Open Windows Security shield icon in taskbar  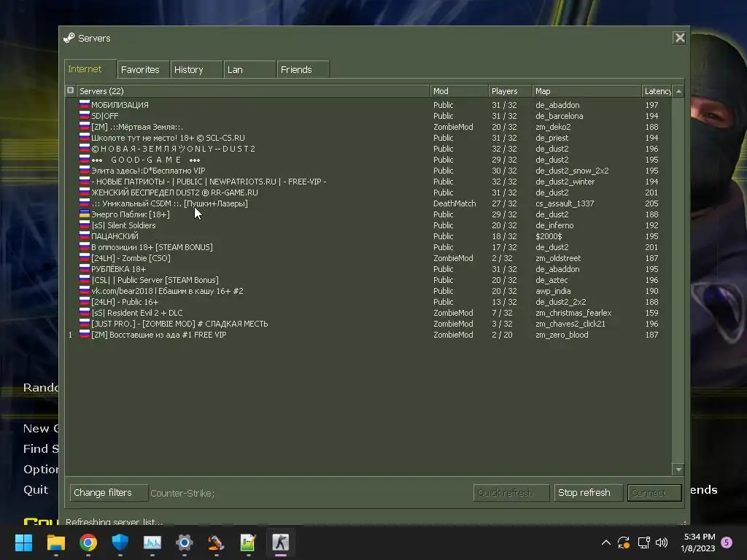pyautogui.click(x=120, y=542)
